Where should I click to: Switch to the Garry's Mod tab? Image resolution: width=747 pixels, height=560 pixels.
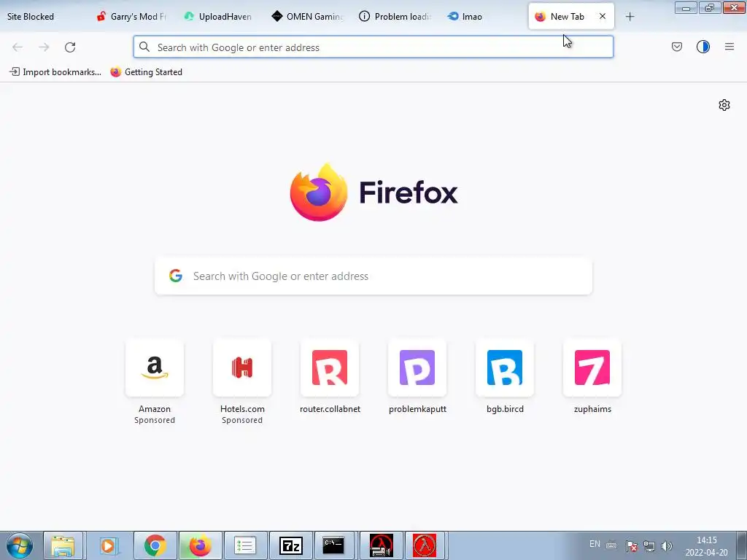pos(133,17)
